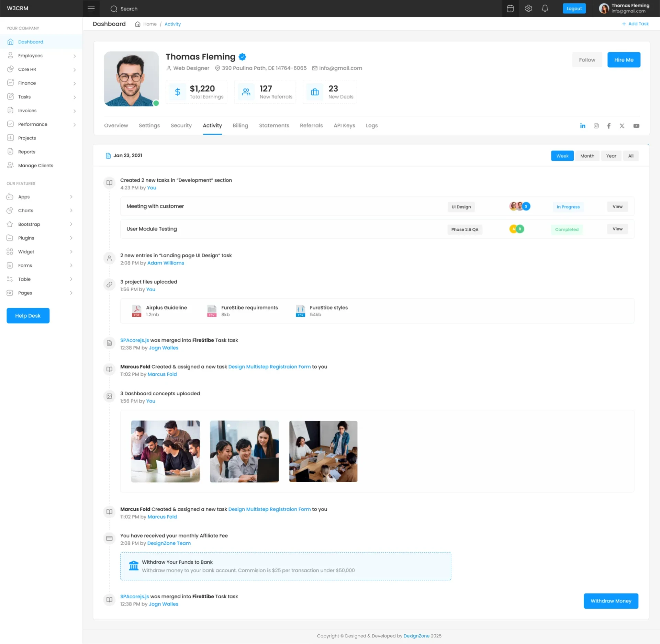This screenshot has height=644, width=660.
Task: View the Meeting with customer task
Action: click(x=617, y=206)
